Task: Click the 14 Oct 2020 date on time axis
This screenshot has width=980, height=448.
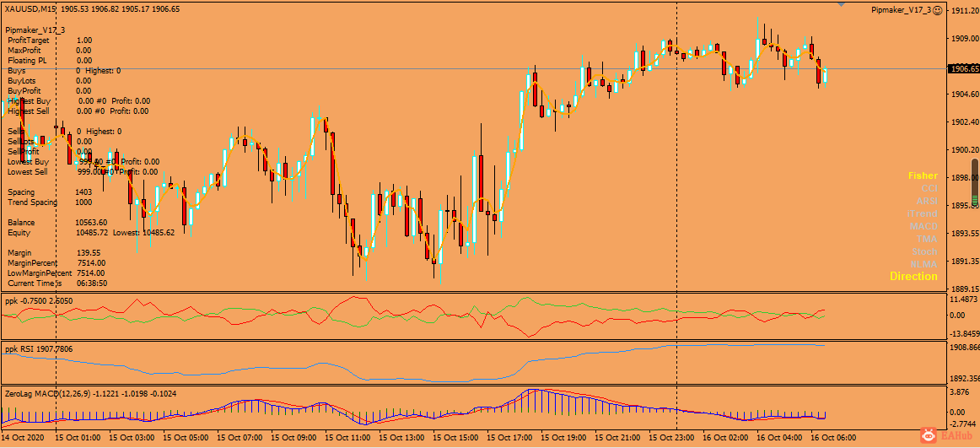Action: tap(24, 437)
